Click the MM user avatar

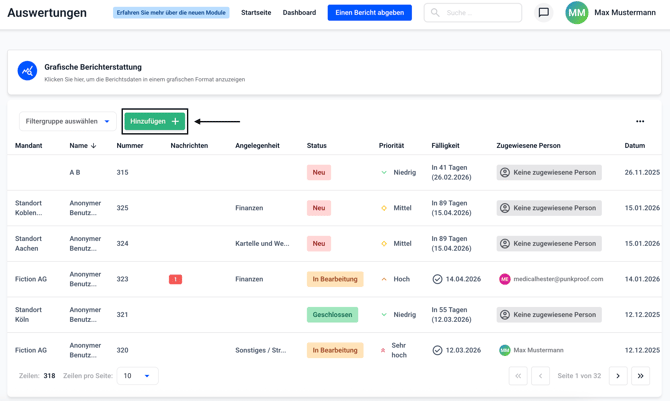[x=577, y=13]
